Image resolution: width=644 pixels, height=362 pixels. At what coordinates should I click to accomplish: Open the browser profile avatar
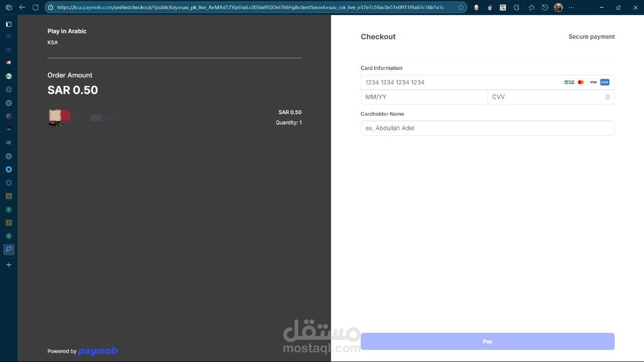click(x=558, y=8)
